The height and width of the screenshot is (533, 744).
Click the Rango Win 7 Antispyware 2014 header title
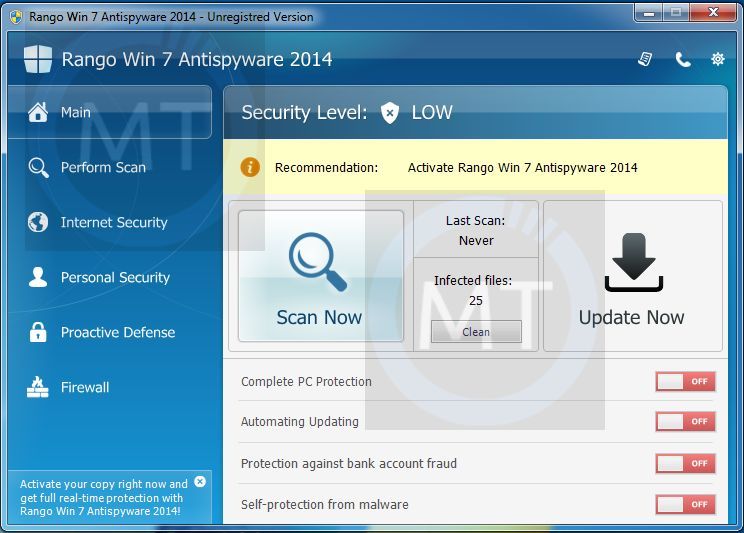(x=197, y=59)
